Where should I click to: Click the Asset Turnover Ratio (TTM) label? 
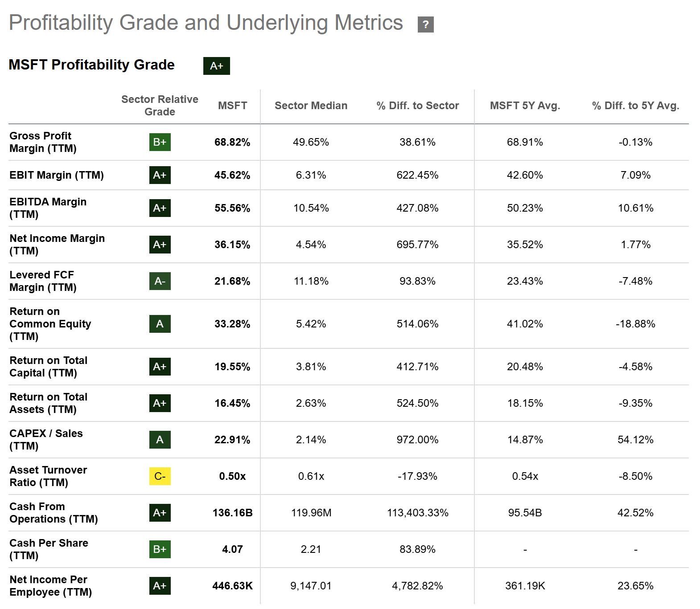(48, 476)
